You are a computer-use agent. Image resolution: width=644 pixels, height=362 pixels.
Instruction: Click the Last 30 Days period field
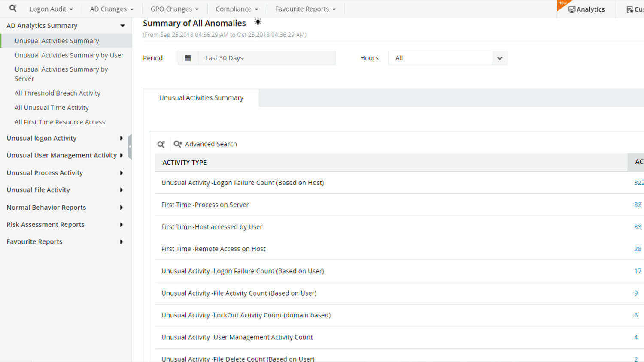(266, 58)
